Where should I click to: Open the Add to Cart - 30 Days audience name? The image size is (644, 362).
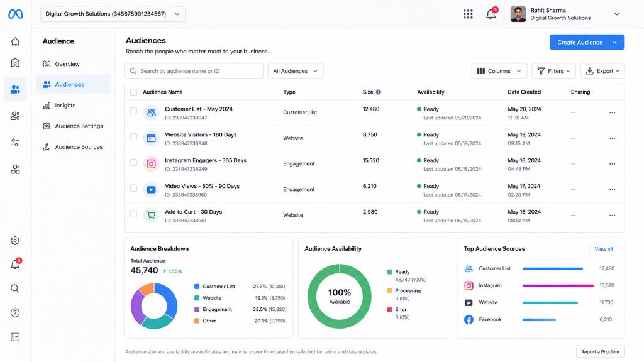[194, 212]
